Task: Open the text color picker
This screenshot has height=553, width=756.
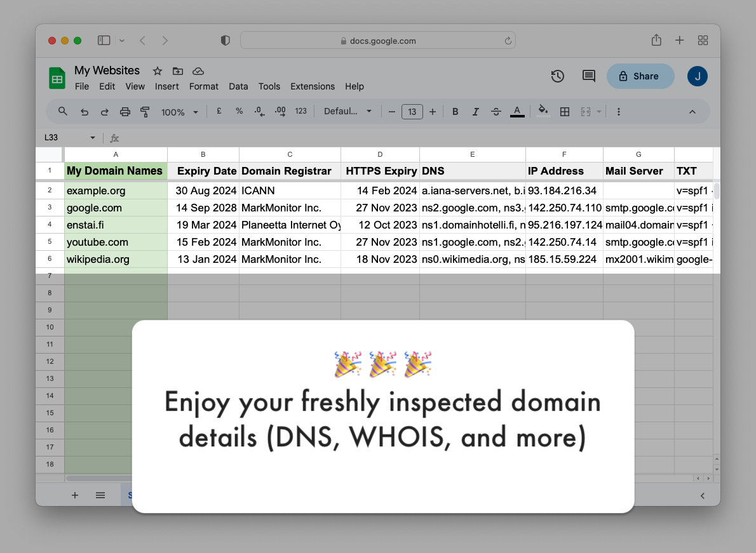Action: (x=517, y=112)
